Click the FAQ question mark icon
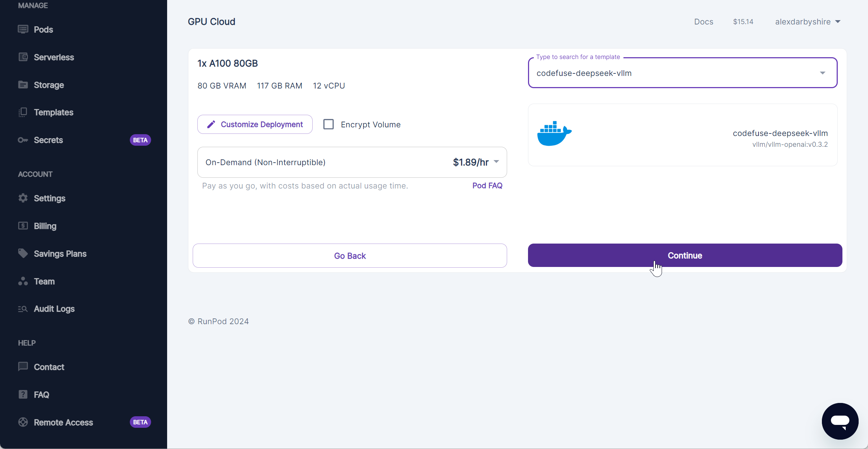Image resolution: width=868 pixels, height=449 pixels. click(x=23, y=395)
